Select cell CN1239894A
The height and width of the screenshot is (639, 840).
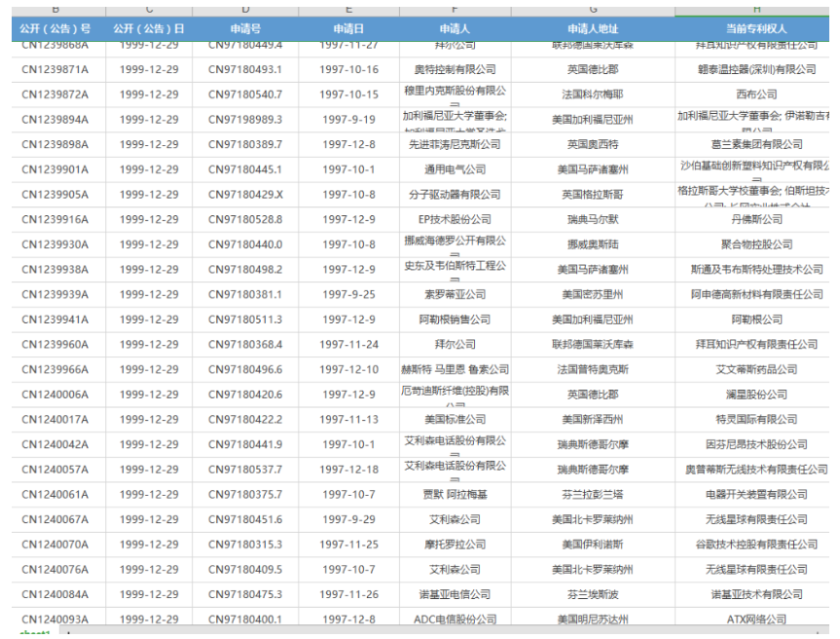point(55,120)
